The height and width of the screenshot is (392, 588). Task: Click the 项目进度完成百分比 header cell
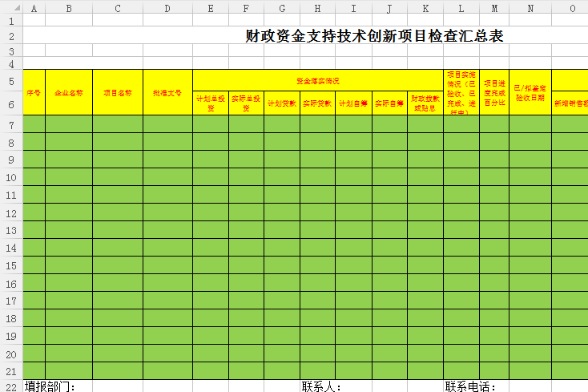pos(493,92)
